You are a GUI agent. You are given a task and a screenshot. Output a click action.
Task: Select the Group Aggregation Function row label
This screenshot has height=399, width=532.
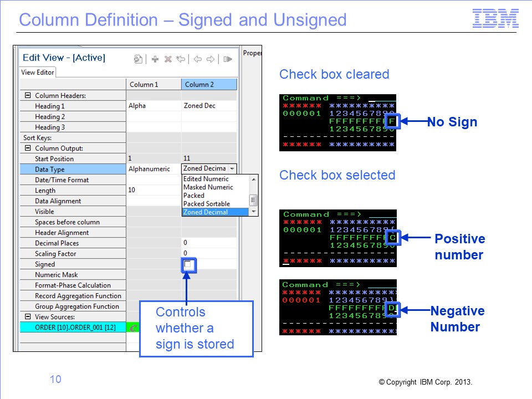pyautogui.click(x=73, y=306)
